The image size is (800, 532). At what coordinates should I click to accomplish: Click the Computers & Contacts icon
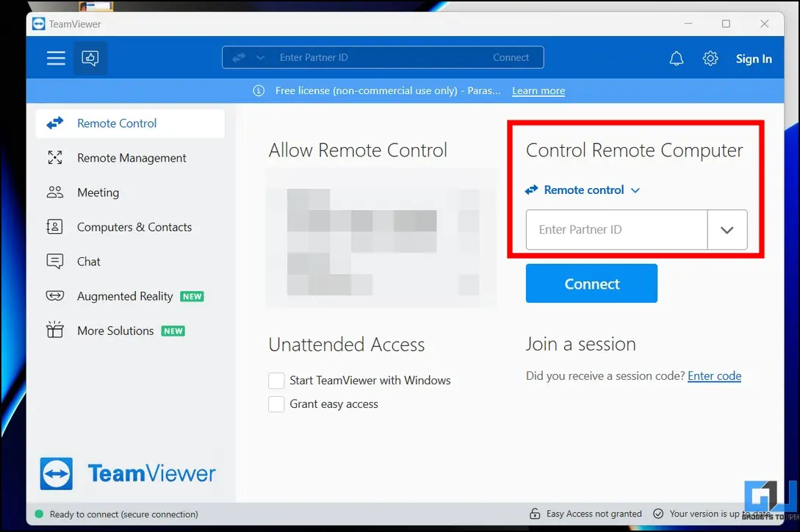click(55, 226)
